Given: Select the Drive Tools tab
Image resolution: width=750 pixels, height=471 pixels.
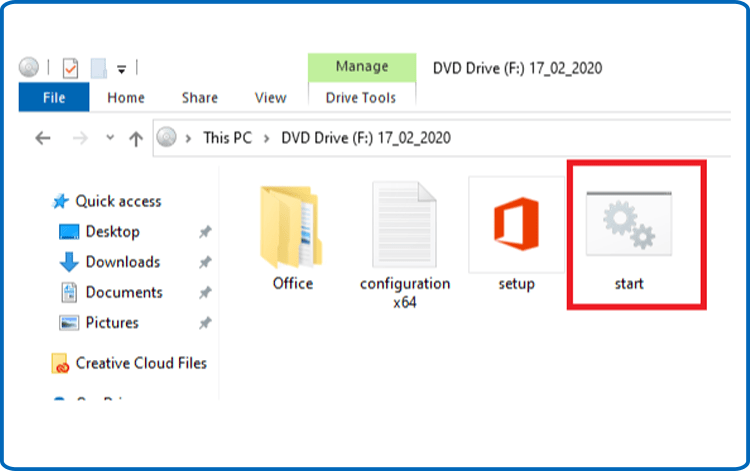Looking at the screenshot, I should (361, 97).
